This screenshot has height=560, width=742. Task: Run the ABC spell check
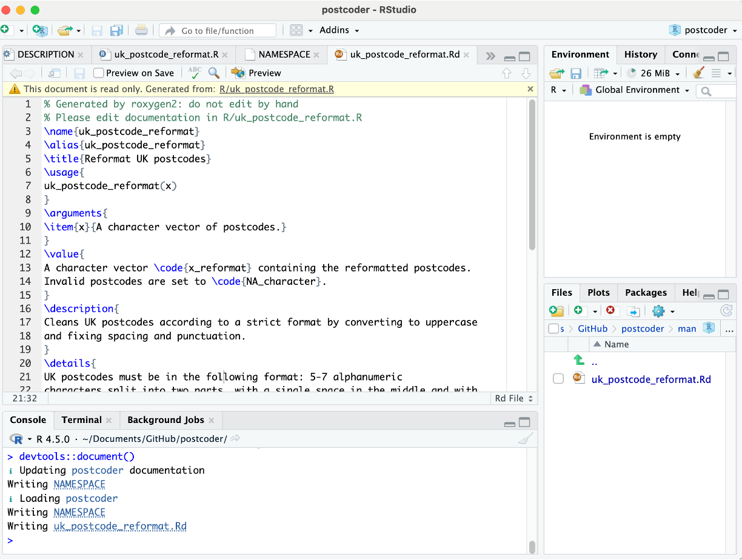(195, 73)
